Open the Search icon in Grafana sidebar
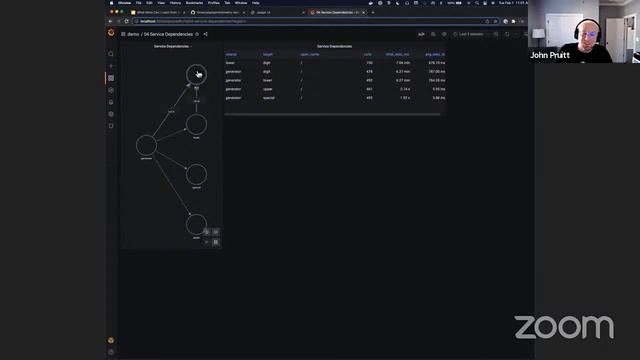The width and height of the screenshot is (640, 360). (111, 54)
